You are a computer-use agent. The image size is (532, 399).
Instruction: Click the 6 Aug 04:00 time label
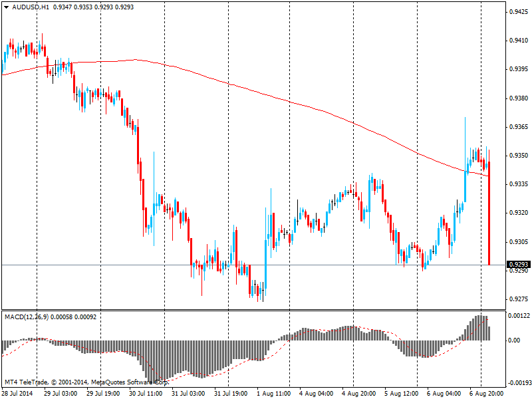point(444,393)
